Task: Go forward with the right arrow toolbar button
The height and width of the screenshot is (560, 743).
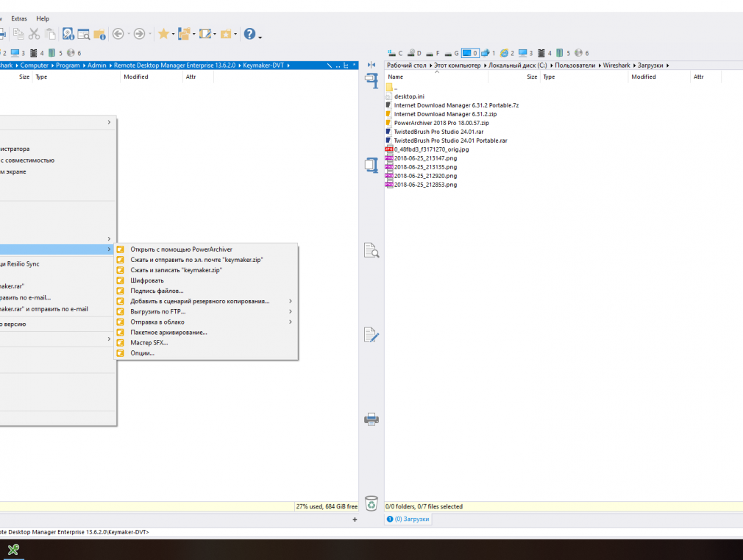Action: 139,34
